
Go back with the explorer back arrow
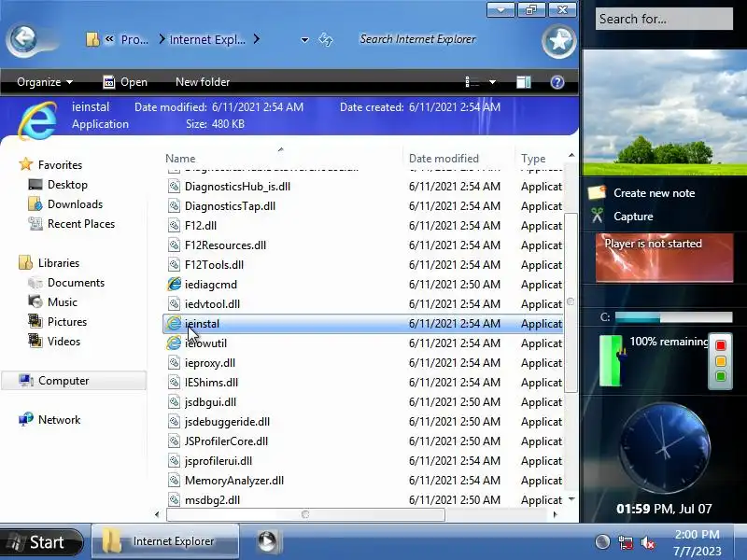point(22,39)
